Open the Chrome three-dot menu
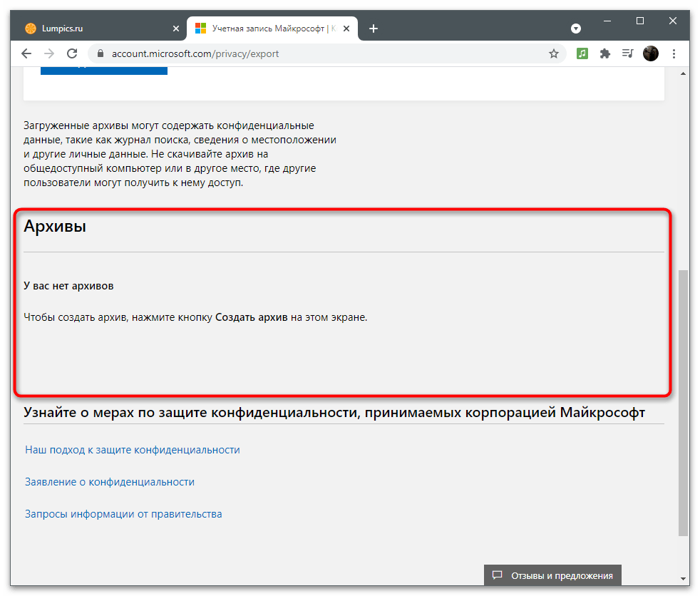700x596 pixels. pos(674,53)
